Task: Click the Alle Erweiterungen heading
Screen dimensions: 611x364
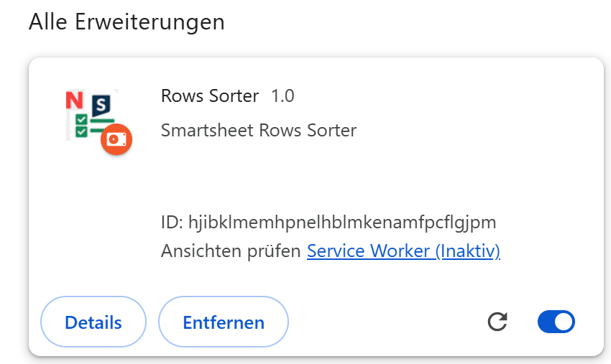Action: (127, 22)
